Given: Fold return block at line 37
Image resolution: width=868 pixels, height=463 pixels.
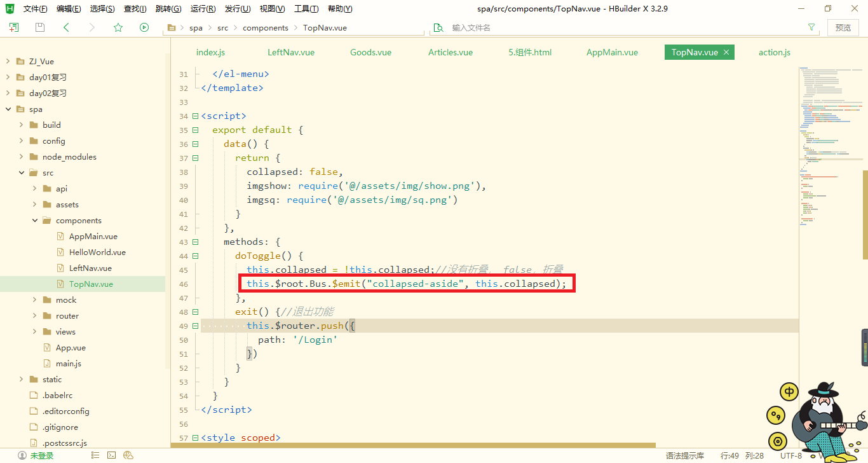Looking at the screenshot, I should pyautogui.click(x=195, y=158).
